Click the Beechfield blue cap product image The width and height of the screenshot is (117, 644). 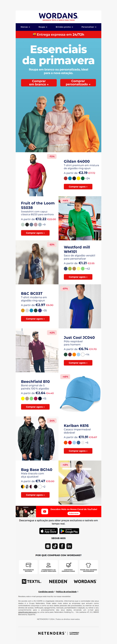pyautogui.click(x=80, y=394)
